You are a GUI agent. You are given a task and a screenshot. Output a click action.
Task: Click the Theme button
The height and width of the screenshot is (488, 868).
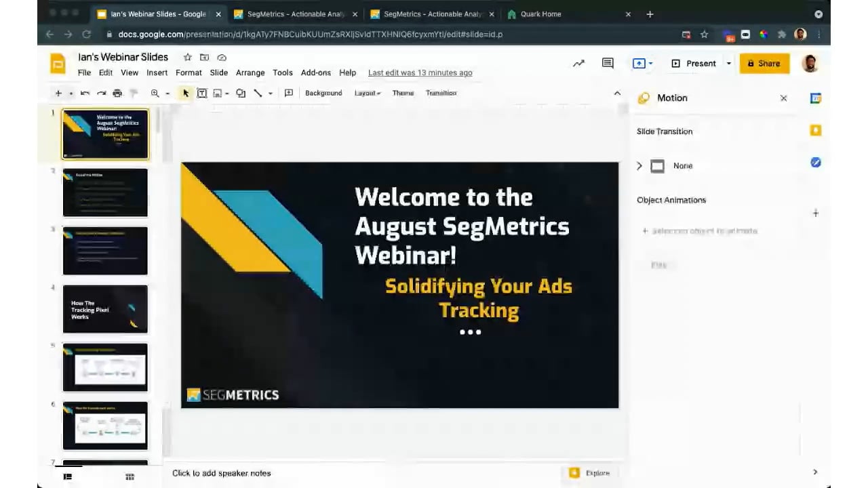pyautogui.click(x=403, y=93)
